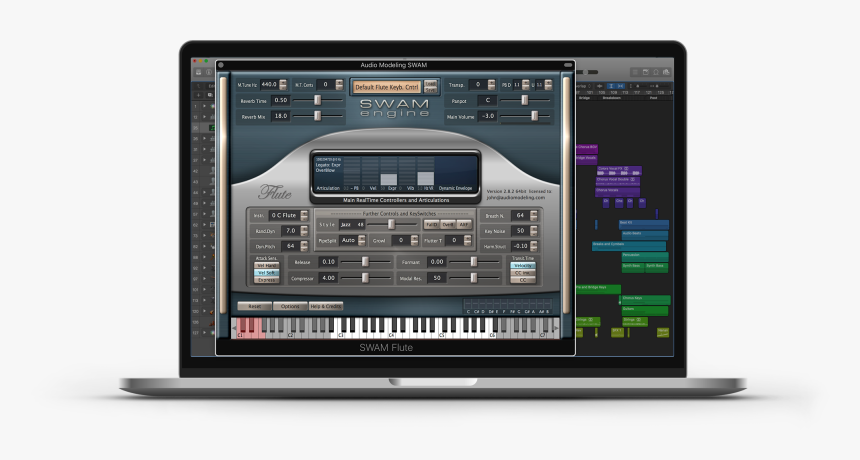860x460 pixels.
Task: Adjust the Style slider
Action: [392, 224]
